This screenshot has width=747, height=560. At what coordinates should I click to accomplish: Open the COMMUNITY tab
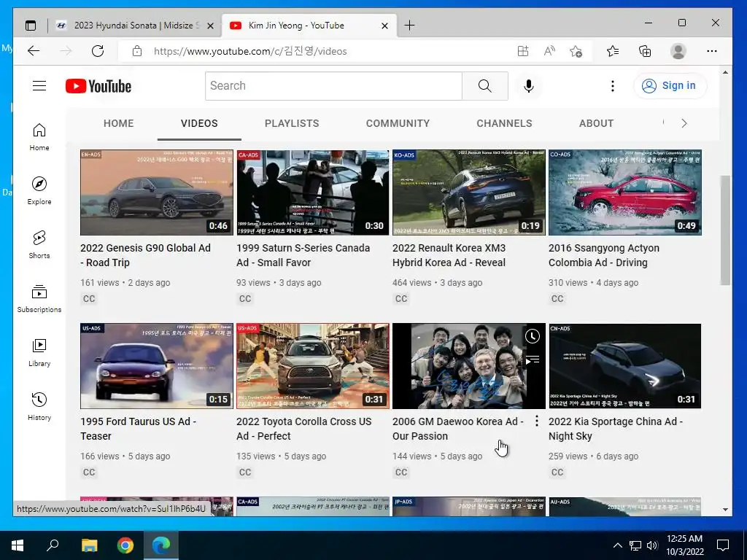pyautogui.click(x=398, y=123)
